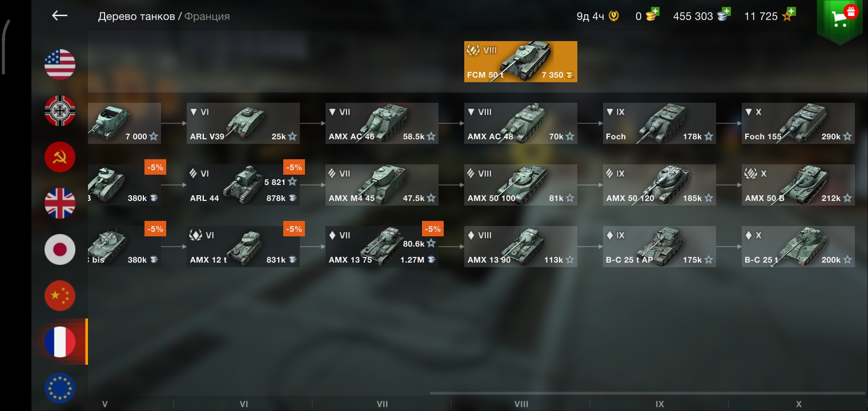The image size is (868, 411).
Task: Add gold with the plus icon
Action: point(654,11)
